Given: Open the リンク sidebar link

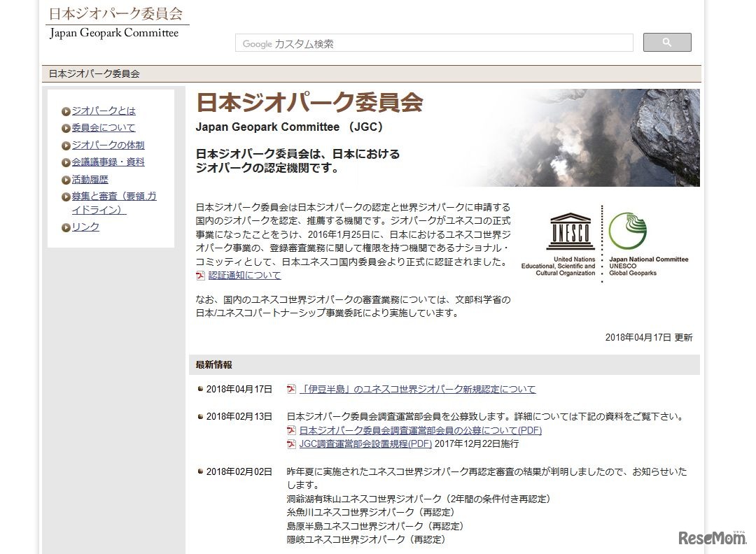Looking at the screenshot, I should pos(85,227).
